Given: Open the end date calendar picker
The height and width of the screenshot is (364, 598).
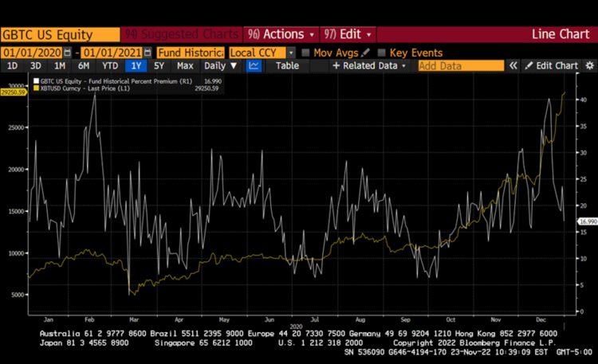Looking at the screenshot, I should point(148,52).
